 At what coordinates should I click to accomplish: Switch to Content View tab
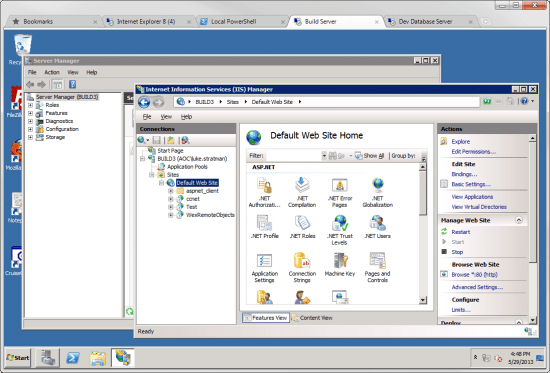pos(312,318)
